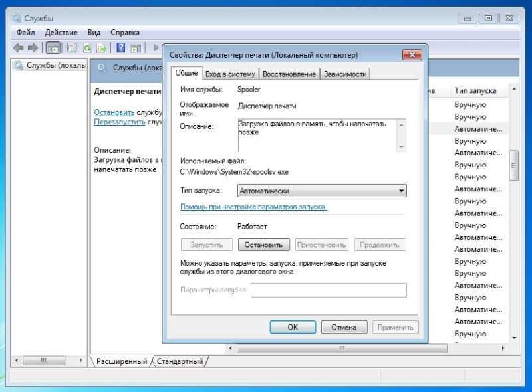
Task: Confirm the dialog with OK
Action: tap(293, 328)
